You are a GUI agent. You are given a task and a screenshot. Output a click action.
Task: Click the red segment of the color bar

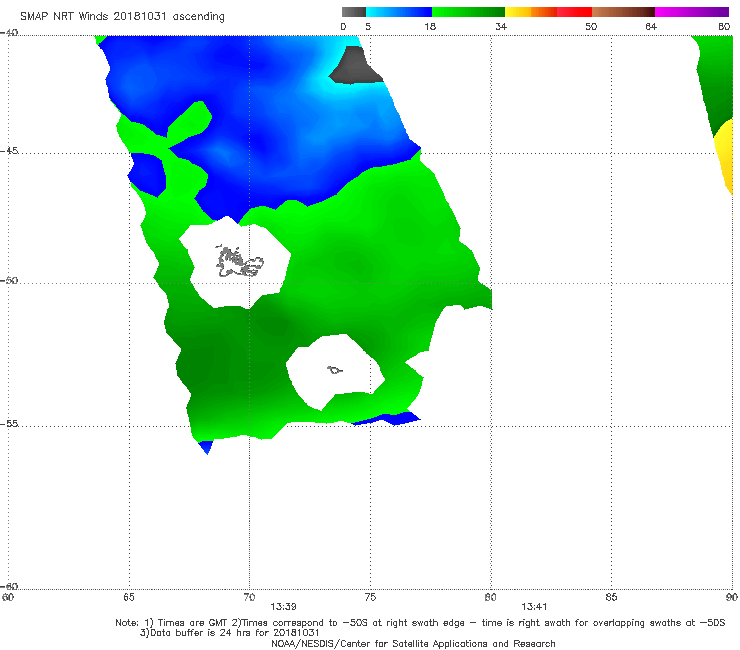[x=574, y=12]
